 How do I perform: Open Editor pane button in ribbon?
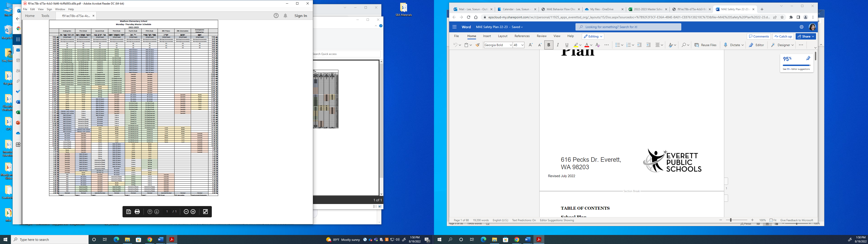click(757, 45)
